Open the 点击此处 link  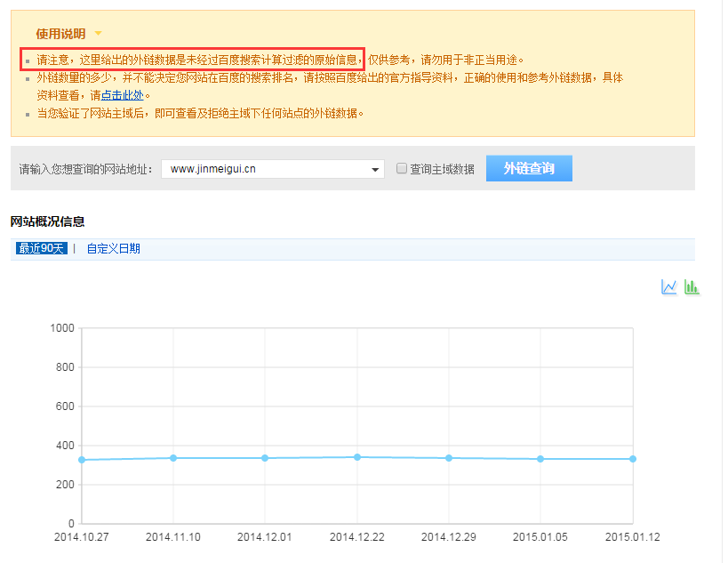[123, 95]
